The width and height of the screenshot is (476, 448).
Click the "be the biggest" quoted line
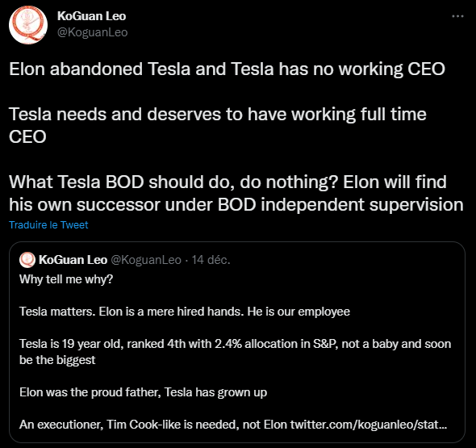57,360
